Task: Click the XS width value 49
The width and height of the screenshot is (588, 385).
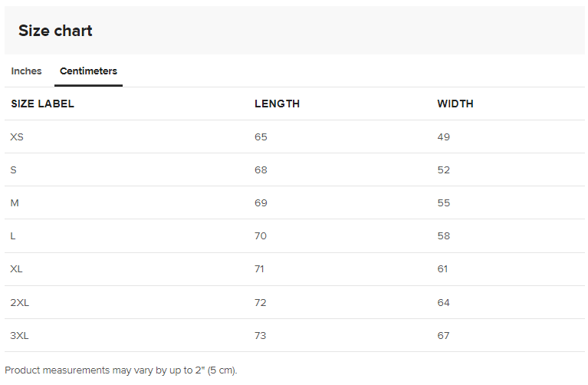Action: (444, 137)
